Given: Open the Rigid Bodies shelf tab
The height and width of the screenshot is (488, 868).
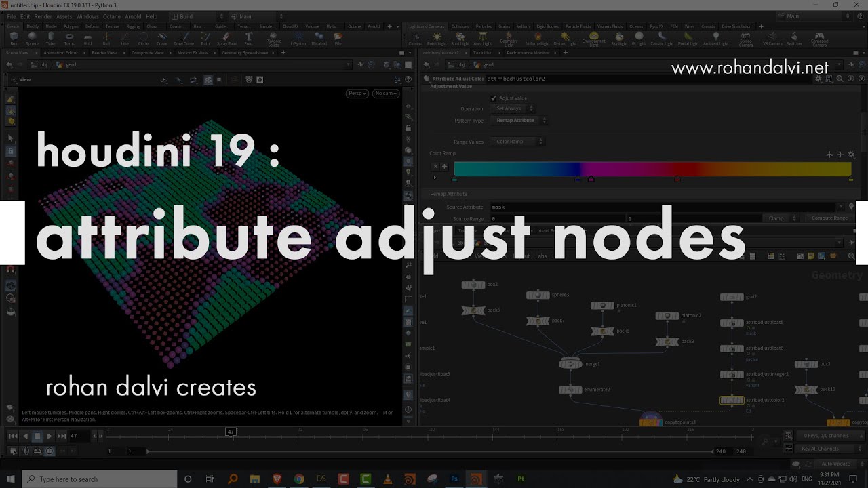Looking at the screenshot, I should tap(549, 26).
